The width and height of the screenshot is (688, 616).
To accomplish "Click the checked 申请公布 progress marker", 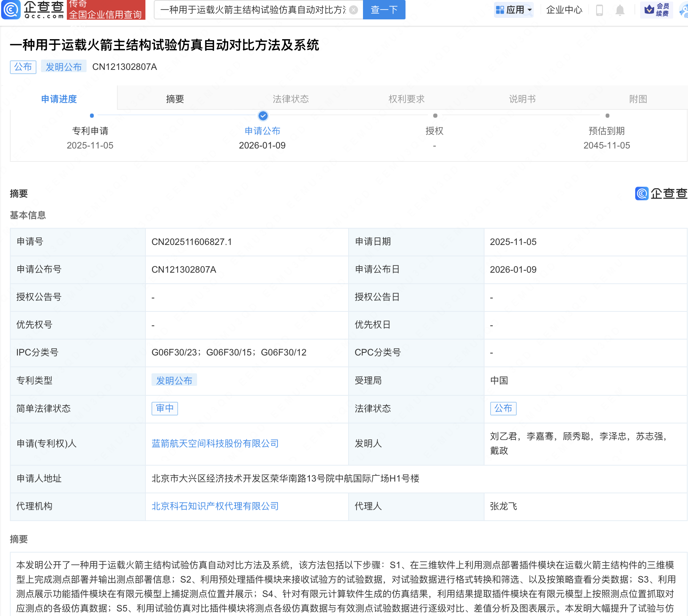I will (x=263, y=115).
